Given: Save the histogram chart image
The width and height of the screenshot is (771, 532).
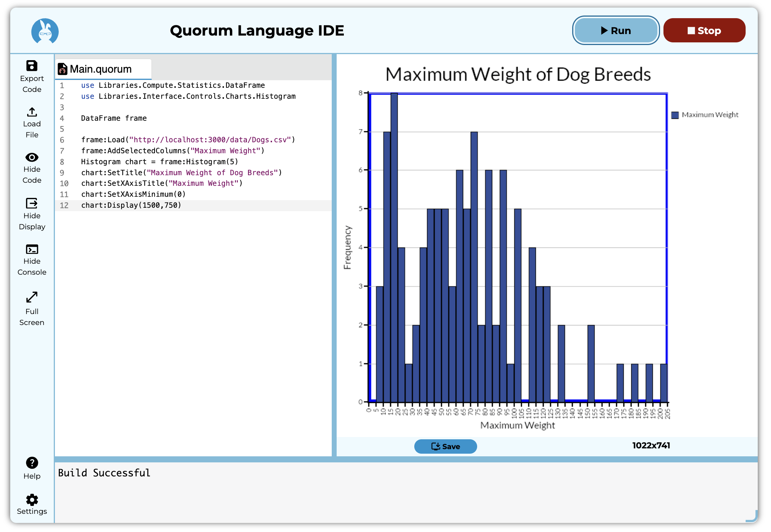Looking at the screenshot, I should coord(445,446).
